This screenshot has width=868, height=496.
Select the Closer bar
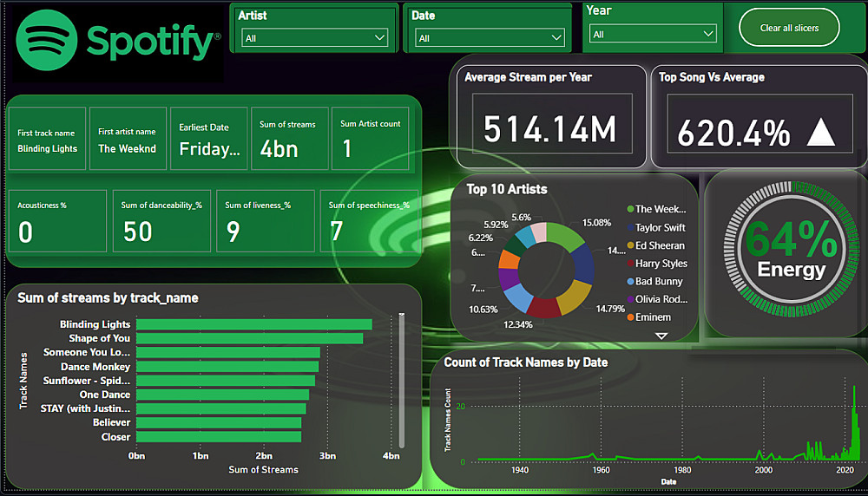pyautogui.click(x=219, y=437)
